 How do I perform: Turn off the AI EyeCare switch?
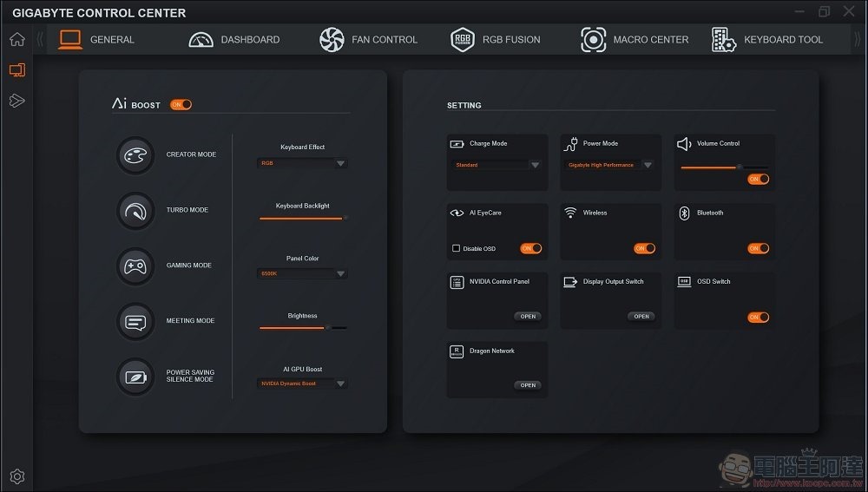pos(531,248)
